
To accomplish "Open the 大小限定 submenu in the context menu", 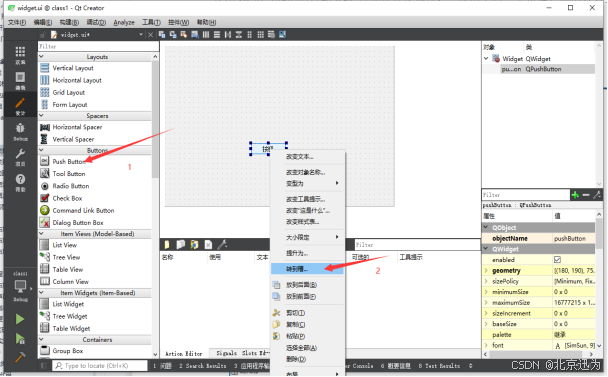I will 307,237.
